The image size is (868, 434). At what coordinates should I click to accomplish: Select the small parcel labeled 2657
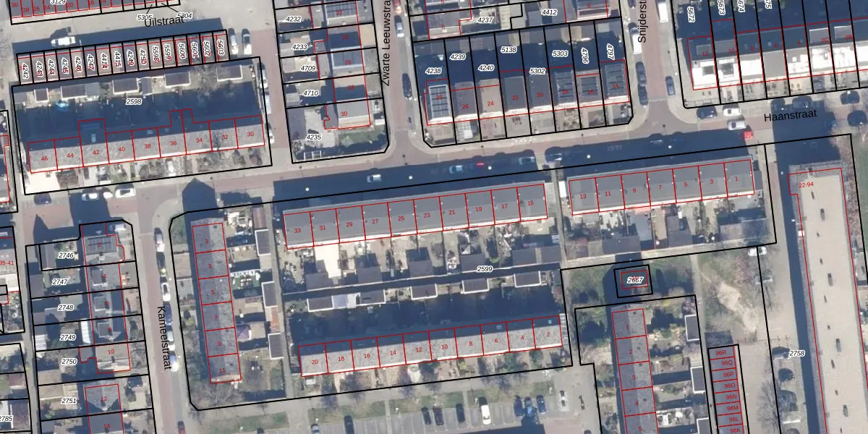[x=634, y=281]
